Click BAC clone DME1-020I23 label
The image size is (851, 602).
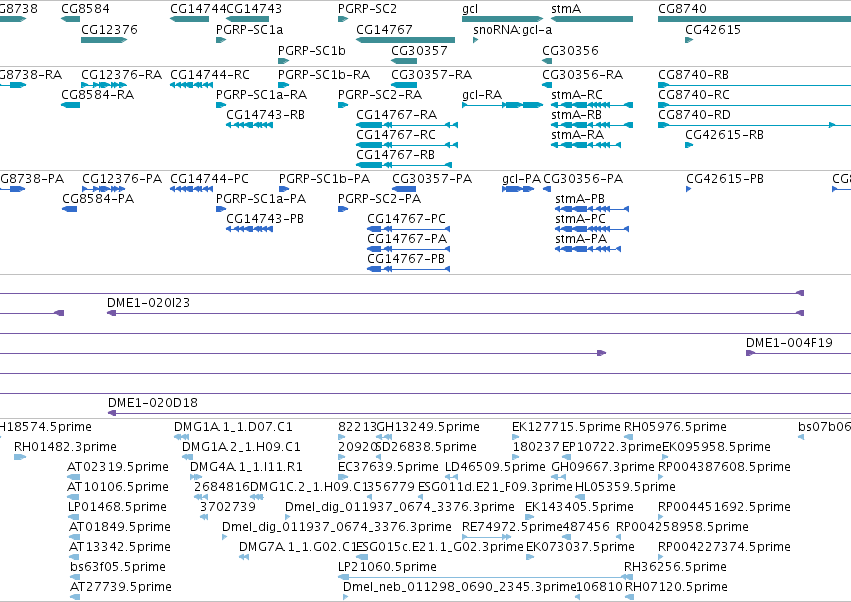tap(148, 302)
